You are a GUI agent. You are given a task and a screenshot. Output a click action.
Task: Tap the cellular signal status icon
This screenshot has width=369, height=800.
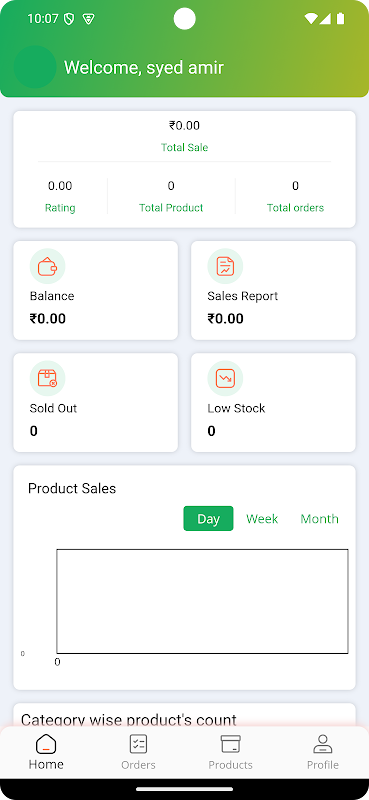(325, 19)
